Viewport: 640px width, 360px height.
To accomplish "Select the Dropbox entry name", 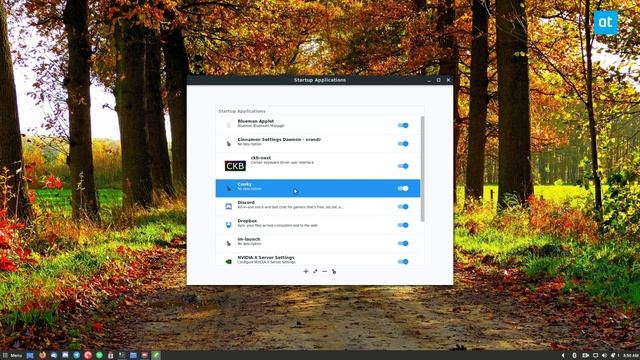I will [247, 221].
